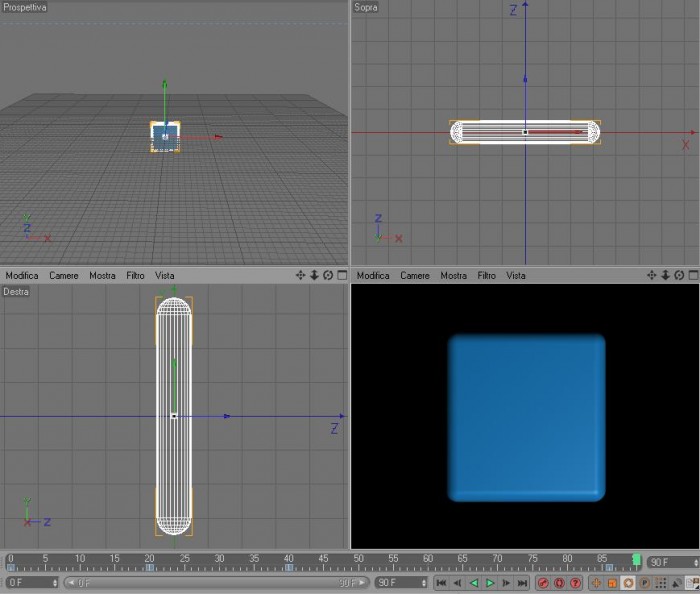This screenshot has width=700, height=594.
Task: Click the green timeline playhead marker
Action: click(x=637, y=560)
